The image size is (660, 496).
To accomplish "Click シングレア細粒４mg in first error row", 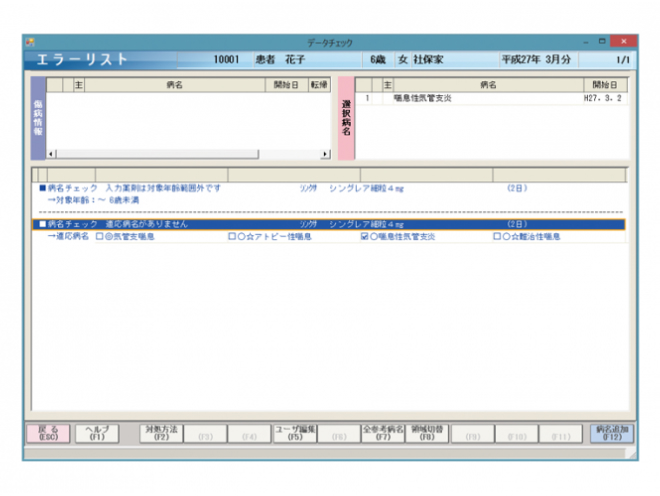I will pyautogui.click(x=366, y=188).
